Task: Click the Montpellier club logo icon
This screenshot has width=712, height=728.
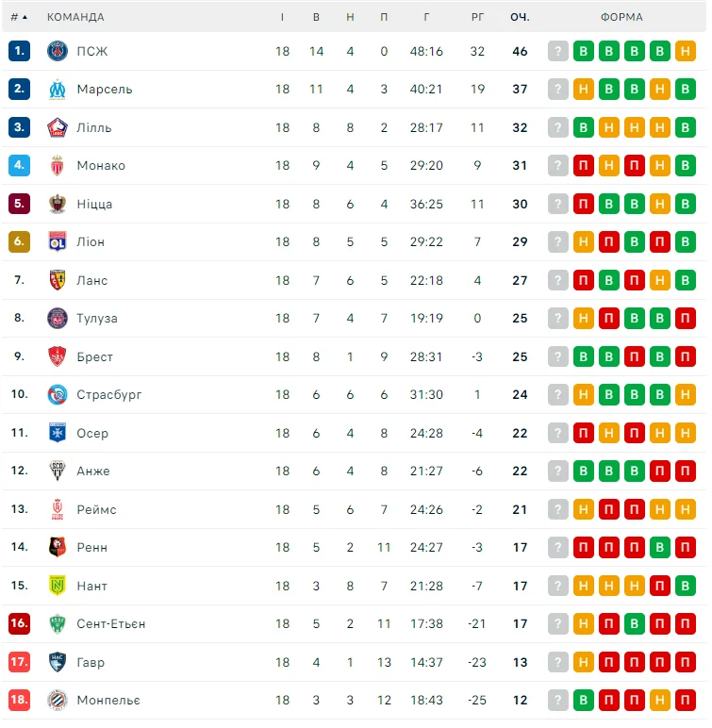Action: click(x=58, y=700)
